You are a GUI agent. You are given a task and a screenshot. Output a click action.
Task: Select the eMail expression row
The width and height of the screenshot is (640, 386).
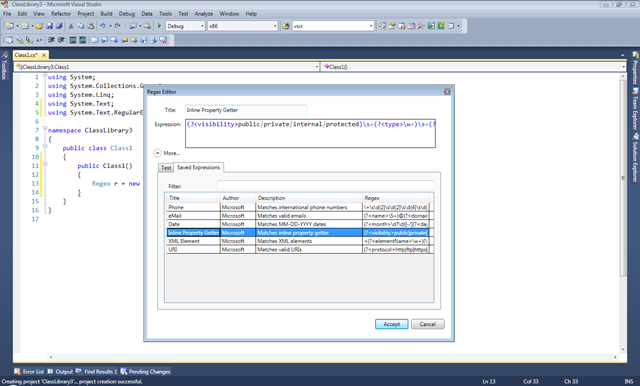[x=300, y=215]
